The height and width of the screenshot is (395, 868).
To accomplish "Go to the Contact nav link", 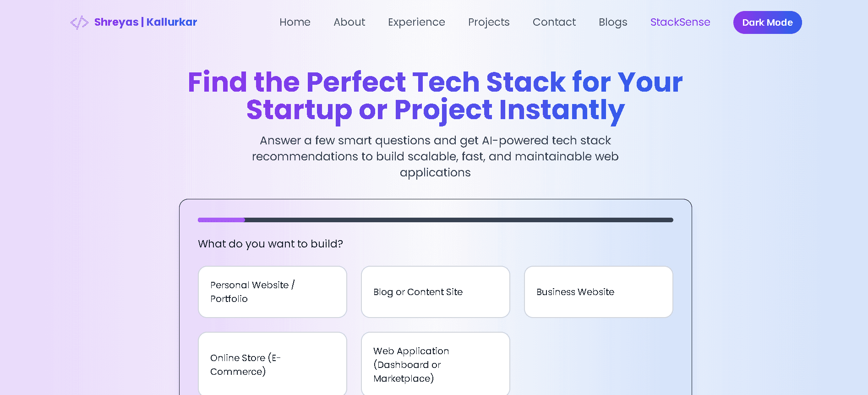I will (x=554, y=22).
